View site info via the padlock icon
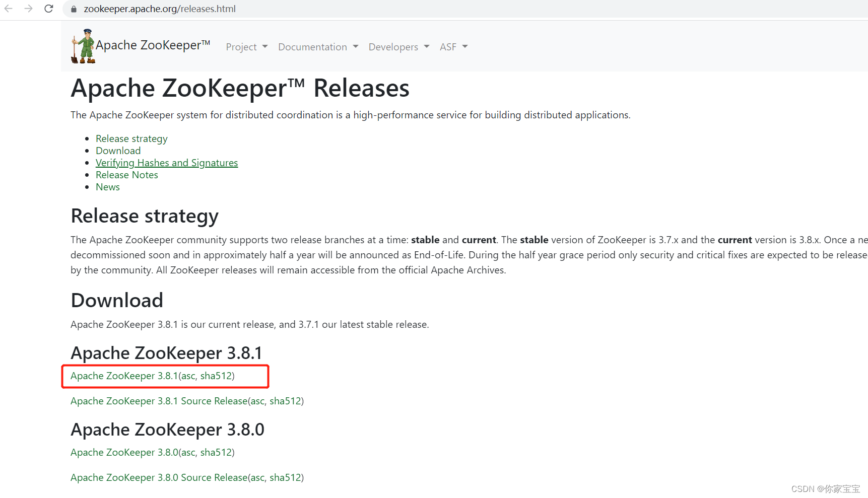The width and height of the screenshot is (868, 498). 74,9
